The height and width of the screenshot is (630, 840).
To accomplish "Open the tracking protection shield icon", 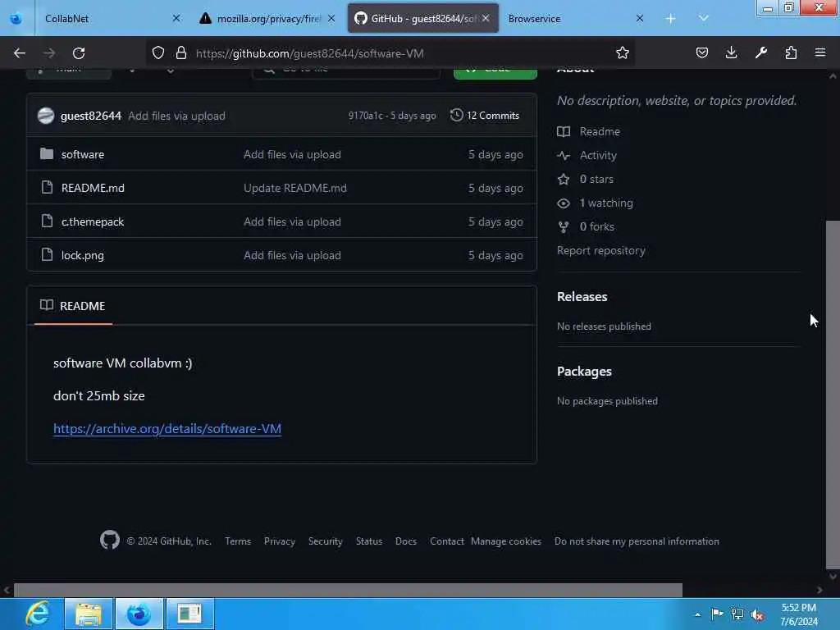I will coord(158,52).
